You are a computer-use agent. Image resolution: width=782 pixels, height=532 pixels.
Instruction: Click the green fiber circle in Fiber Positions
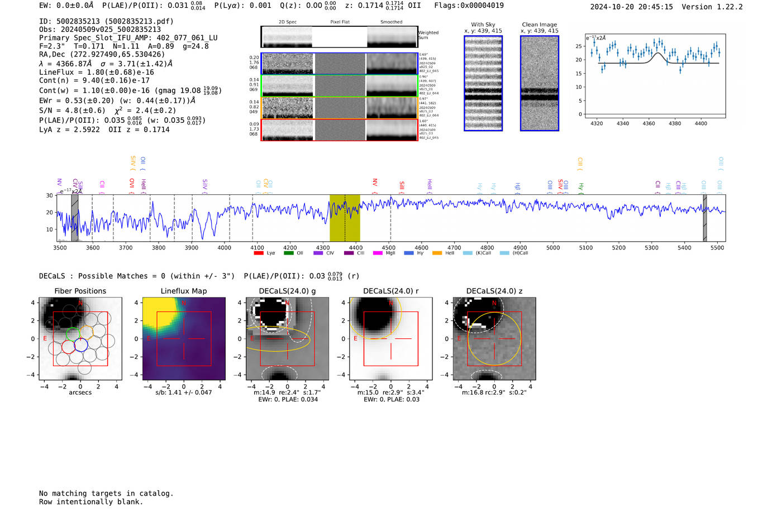tap(73, 334)
